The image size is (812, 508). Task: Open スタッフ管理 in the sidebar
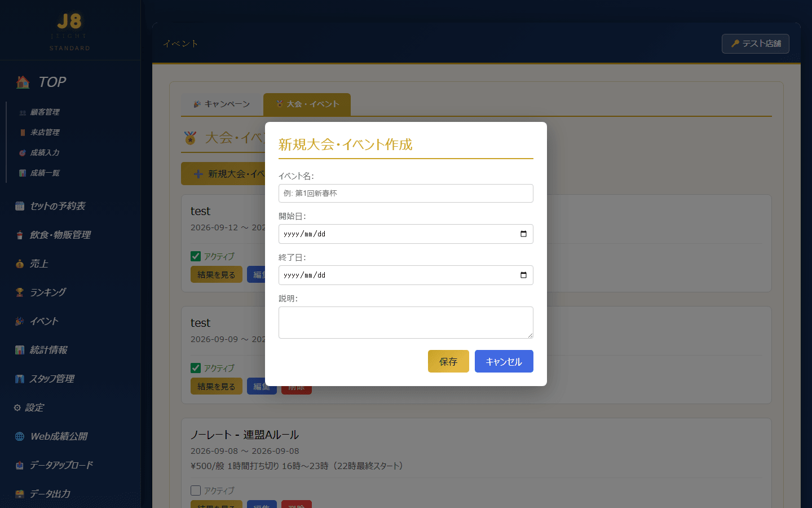point(45,379)
